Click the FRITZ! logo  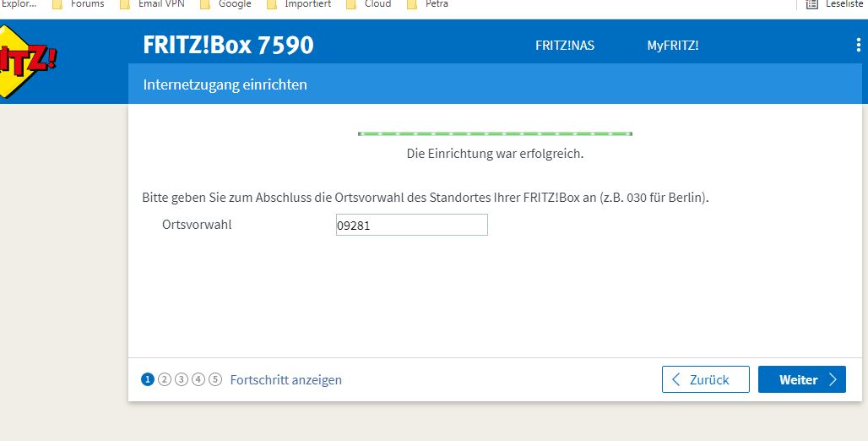(x=26, y=61)
